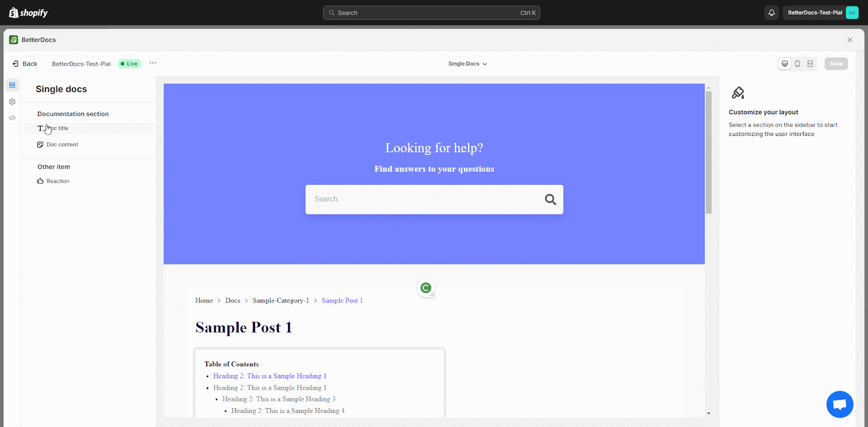The image size is (868, 427).
Task: Click the Save button
Action: point(836,63)
